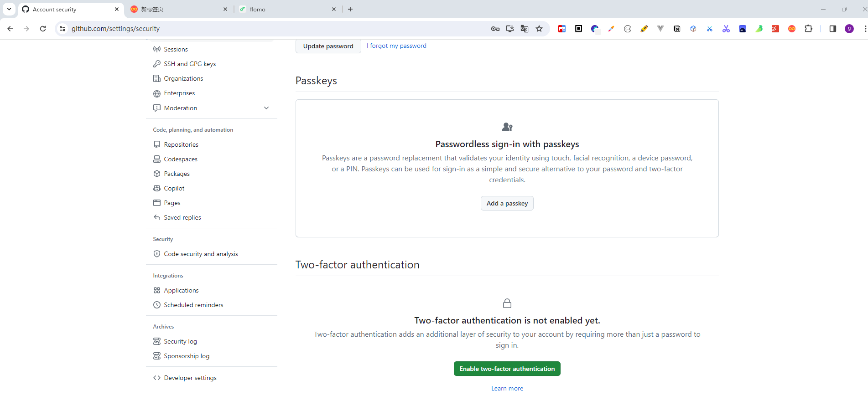Open the I forgot my password link
The width and height of the screenshot is (868, 411).
click(x=396, y=46)
